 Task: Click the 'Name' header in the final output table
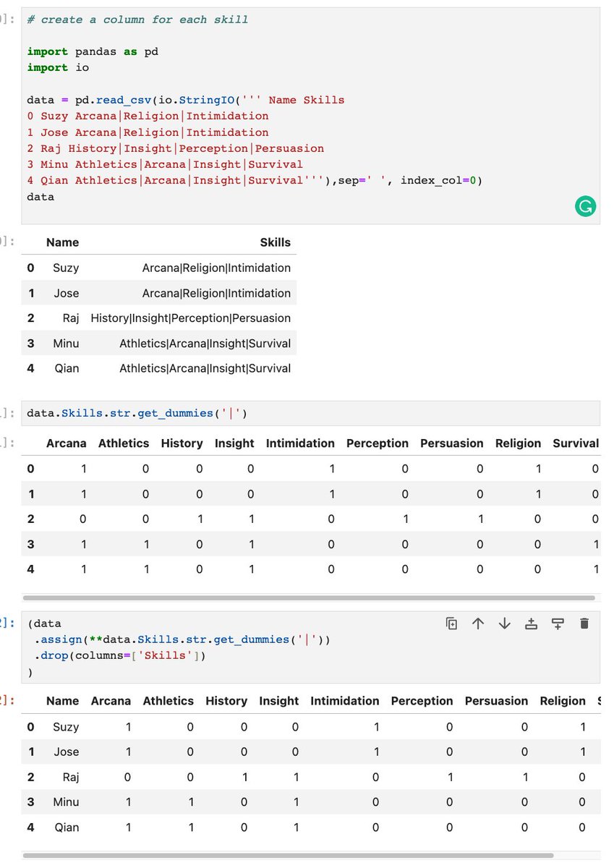coord(62,701)
